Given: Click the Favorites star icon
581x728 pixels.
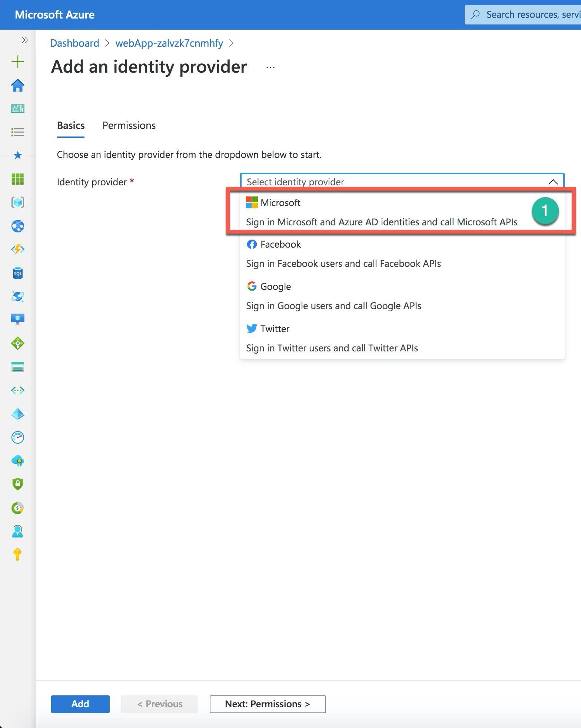Looking at the screenshot, I should coord(18,155).
